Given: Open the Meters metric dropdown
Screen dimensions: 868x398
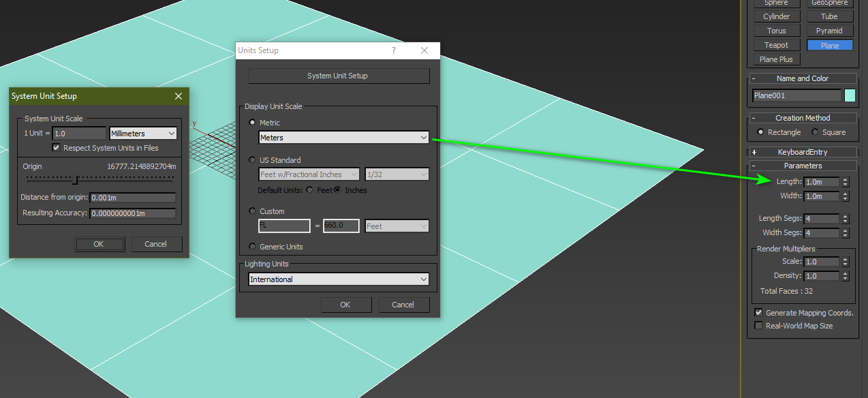Looking at the screenshot, I should coord(344,138).
